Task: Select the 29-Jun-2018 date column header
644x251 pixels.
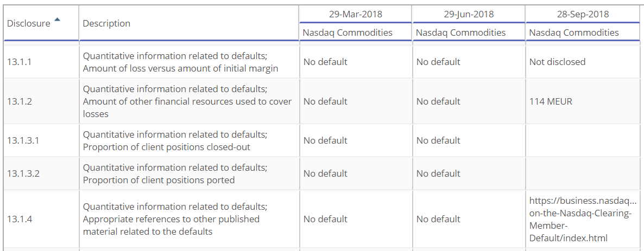Action: click(x=469, y=14)
